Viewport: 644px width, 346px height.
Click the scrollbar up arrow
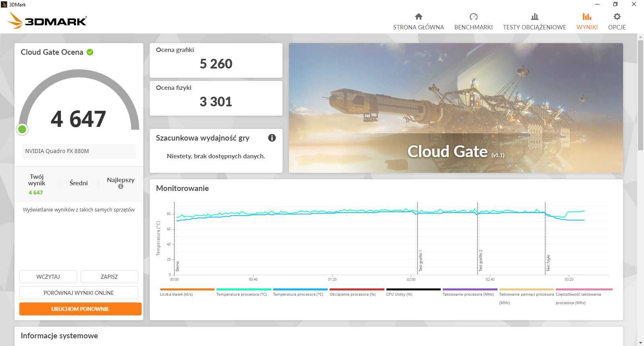click(x=640, y=37)
